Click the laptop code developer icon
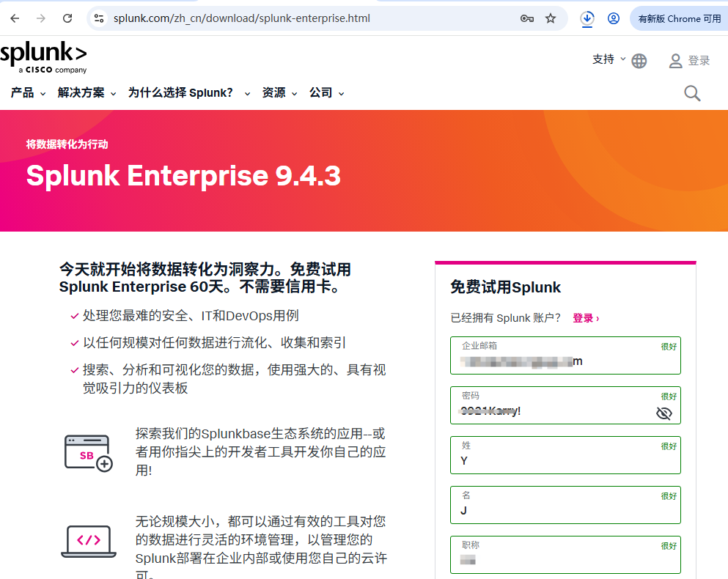The image size is (728, 579). [x=89, y=542]
